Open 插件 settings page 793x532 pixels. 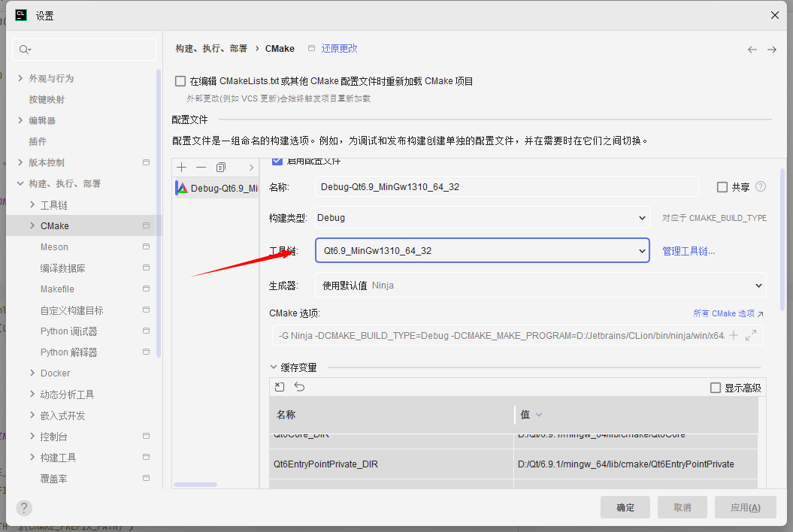pyautogui.click(x=38, y=141)
